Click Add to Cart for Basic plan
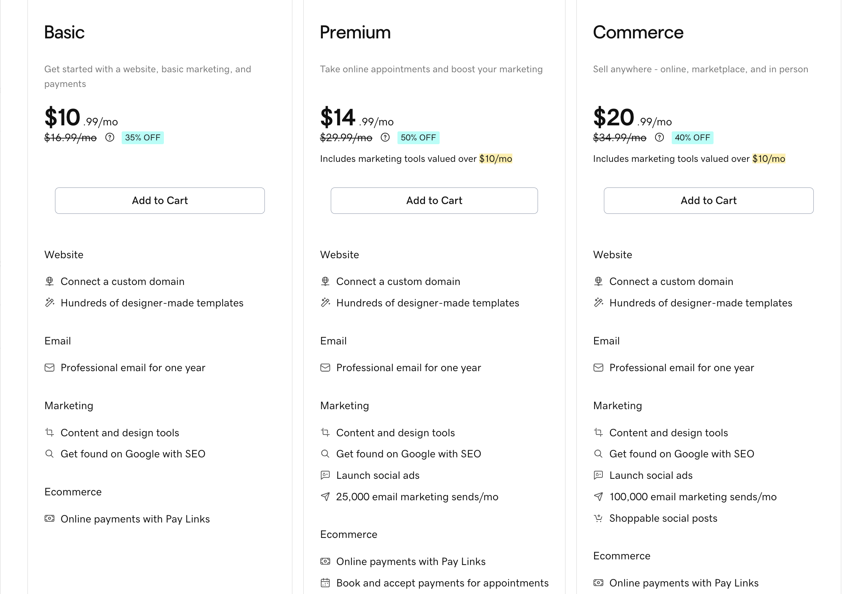Screen dimensions: 868x594 tap(160, 201)
